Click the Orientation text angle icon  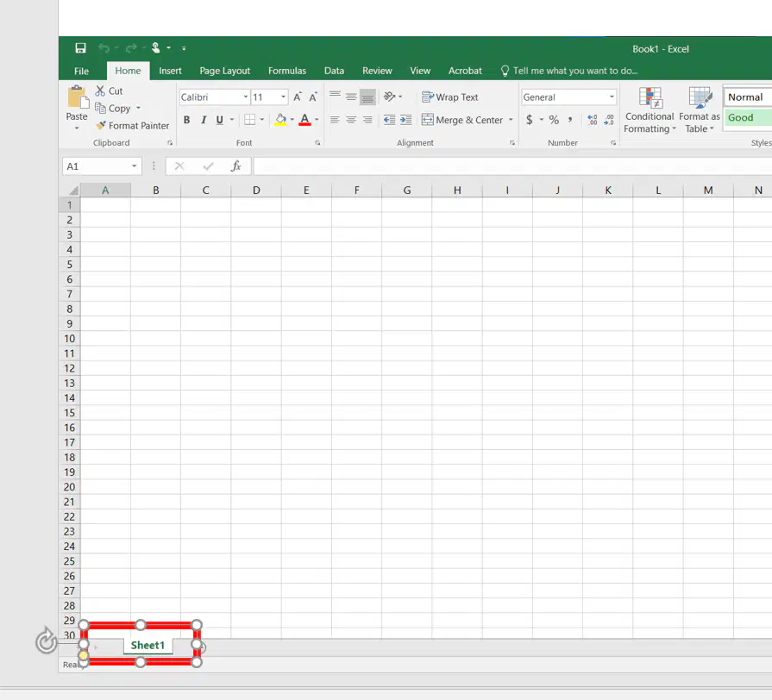pos(389,97)
